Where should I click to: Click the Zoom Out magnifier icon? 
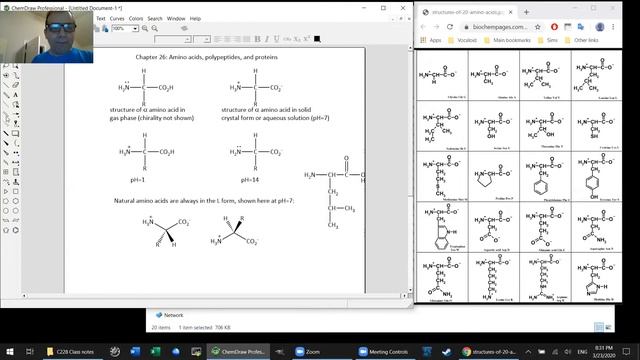click(155, 29)
